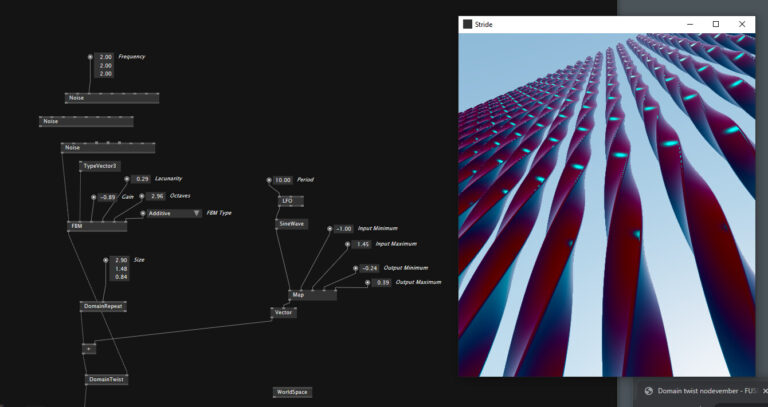This screenshot has height=407, width=768.
Task: Click the Stride window title text
Action: (483, 24)
